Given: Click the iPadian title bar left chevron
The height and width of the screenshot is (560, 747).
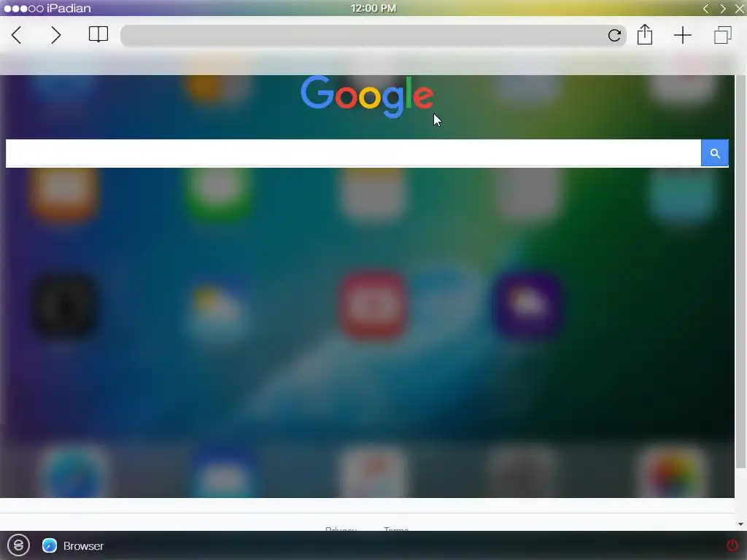Looking at the screenshot, I should 705,9.
